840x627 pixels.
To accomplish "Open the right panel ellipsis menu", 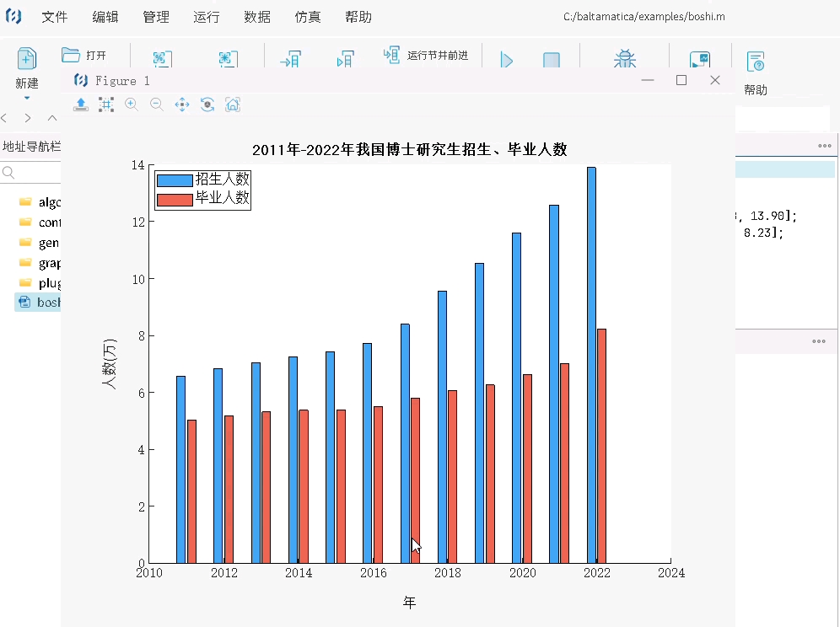I will pyautogui.click(x=825, y=145).
